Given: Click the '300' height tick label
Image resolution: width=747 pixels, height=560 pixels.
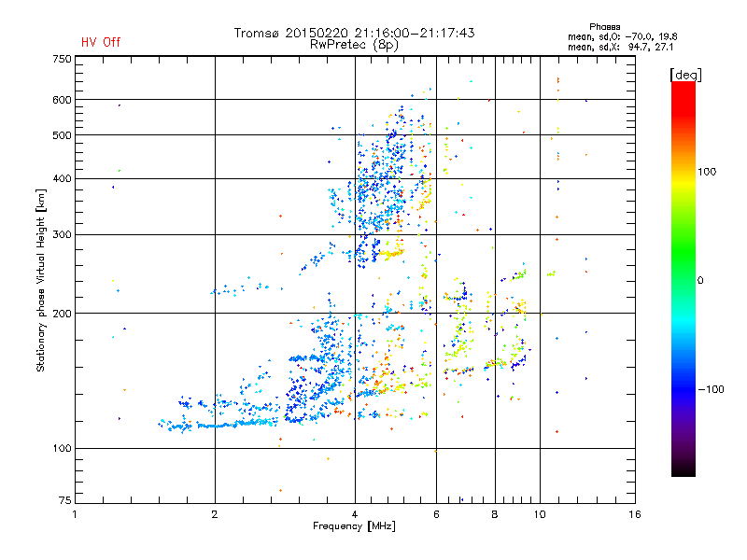Looking at the screenshot, I should pyautogui.click(x=62, y=234).
